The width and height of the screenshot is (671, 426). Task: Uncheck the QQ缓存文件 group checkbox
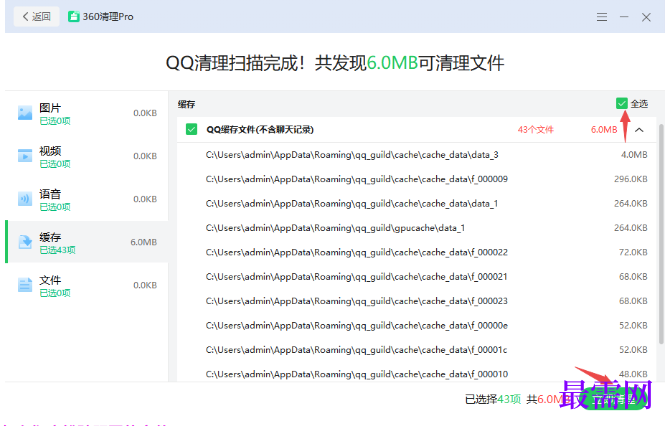(191, 129)
